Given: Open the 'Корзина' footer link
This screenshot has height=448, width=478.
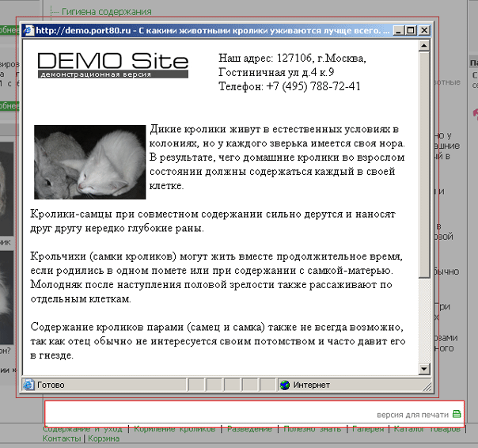Looking at the screenshot, I should [104, 439].
